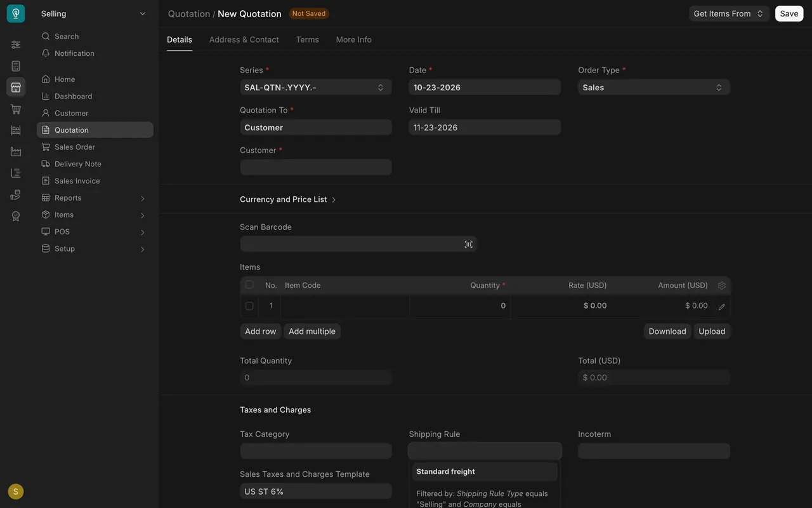This screenshot has height=508, width=812.
Task: Save the new quotation
Action: [789, 14]
